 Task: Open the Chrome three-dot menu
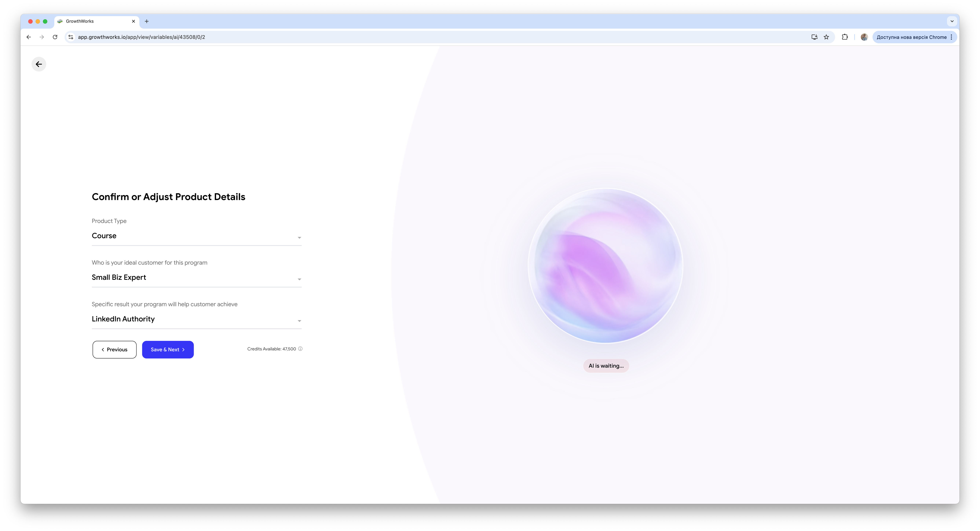(x=951, y=37)
